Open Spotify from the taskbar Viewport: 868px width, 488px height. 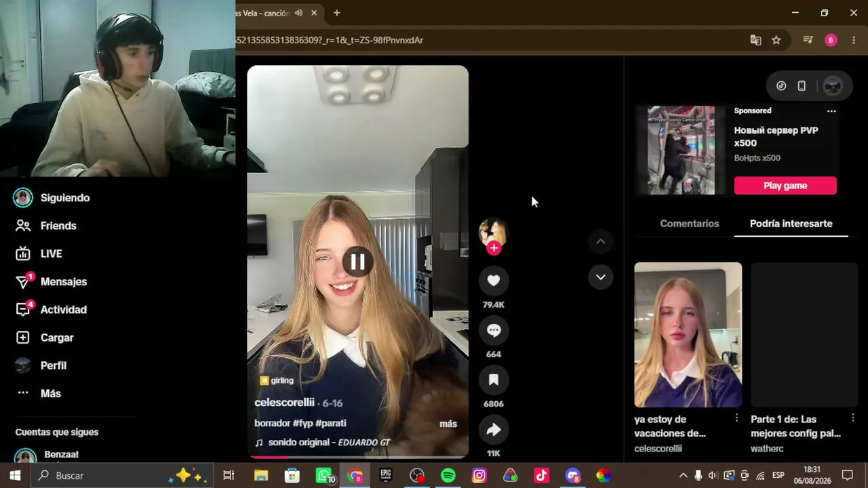coord(448,476)
